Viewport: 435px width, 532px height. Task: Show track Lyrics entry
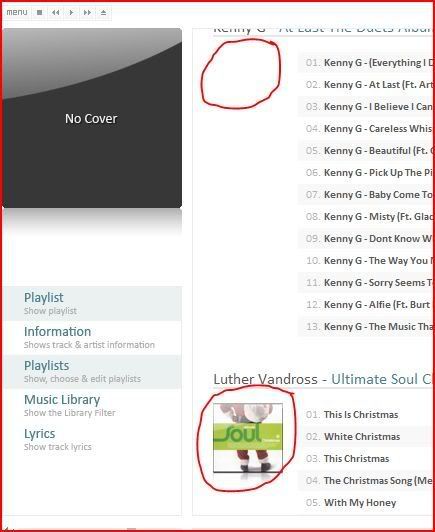click(93, 439)
